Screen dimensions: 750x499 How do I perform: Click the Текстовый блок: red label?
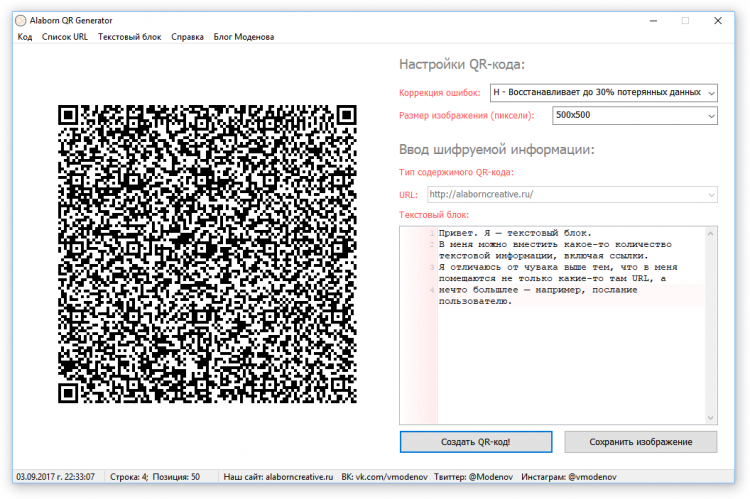(x=434, y=215)
